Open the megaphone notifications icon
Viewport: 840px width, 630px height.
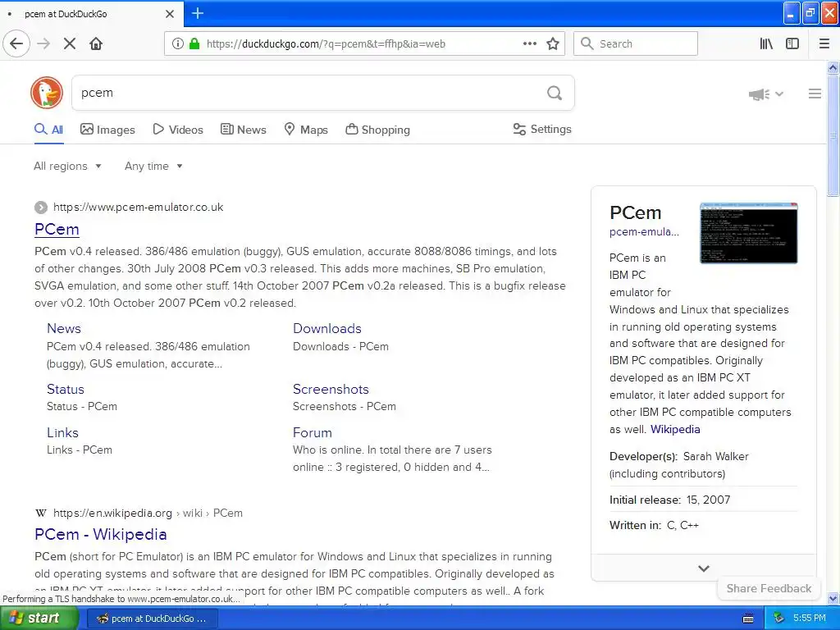point(760,94)
